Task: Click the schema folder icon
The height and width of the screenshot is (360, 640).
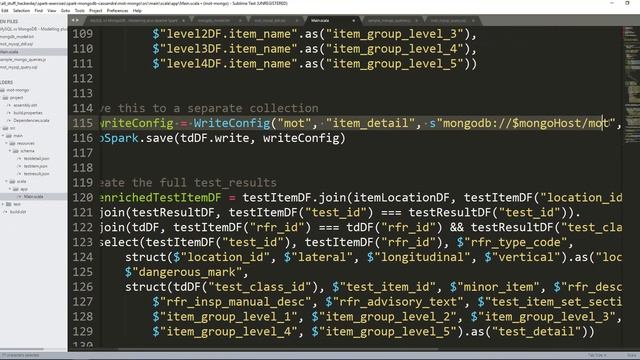Action: click(16, 151)
